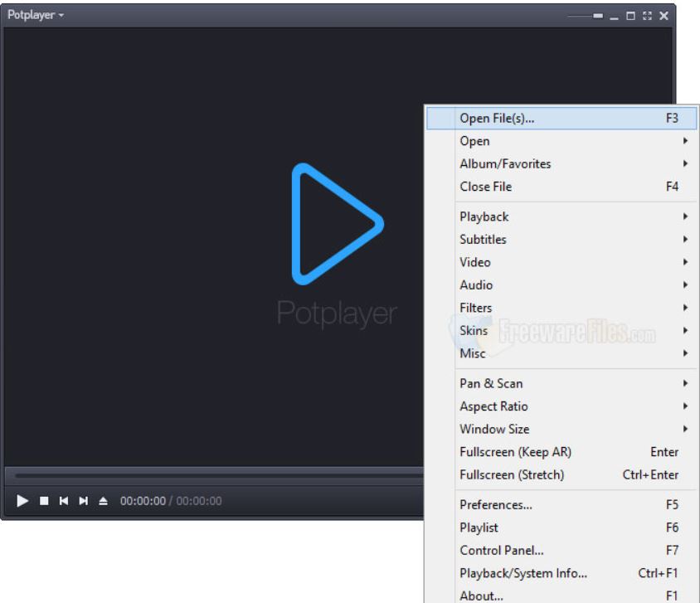Click the large blue play logo
The height and width of the screenshot is (603, 700).
(x=337, y=224)
